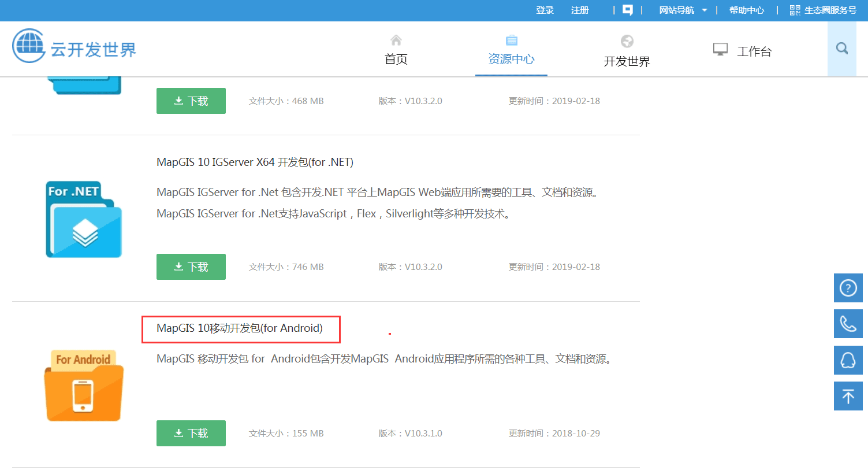Click the .NET package version V10.3.2.0
This screenshot has width=868, height=470.
(x=410, y=267)
